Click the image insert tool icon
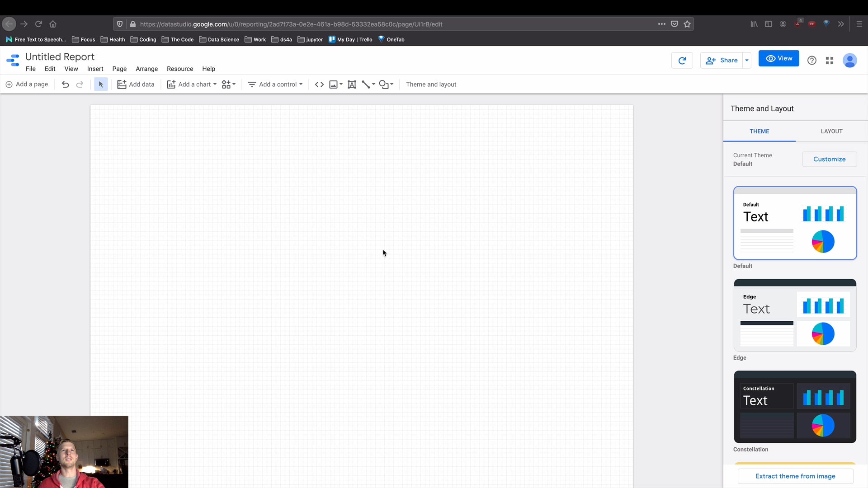 [x=334, y=84]
